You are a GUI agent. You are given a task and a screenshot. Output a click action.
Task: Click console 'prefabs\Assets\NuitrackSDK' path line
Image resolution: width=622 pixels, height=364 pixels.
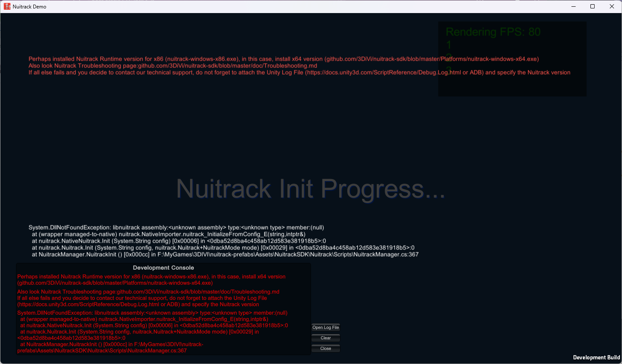102,351
